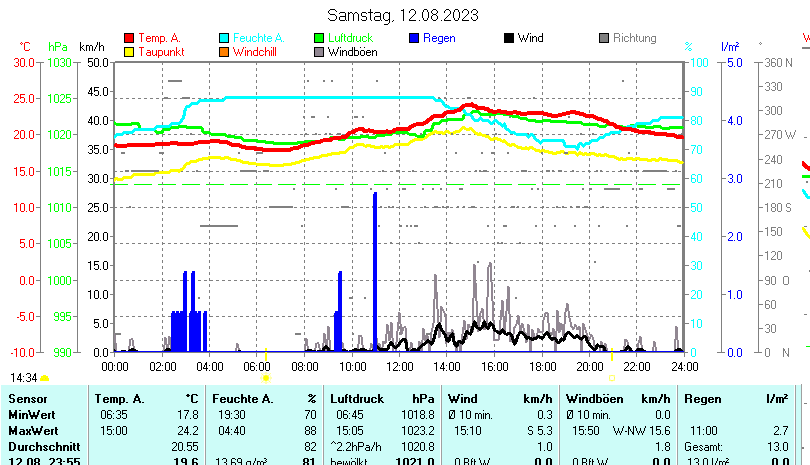810x465 pixels.
Task: Click the Sensor column header in table
Action: point(28,399)
